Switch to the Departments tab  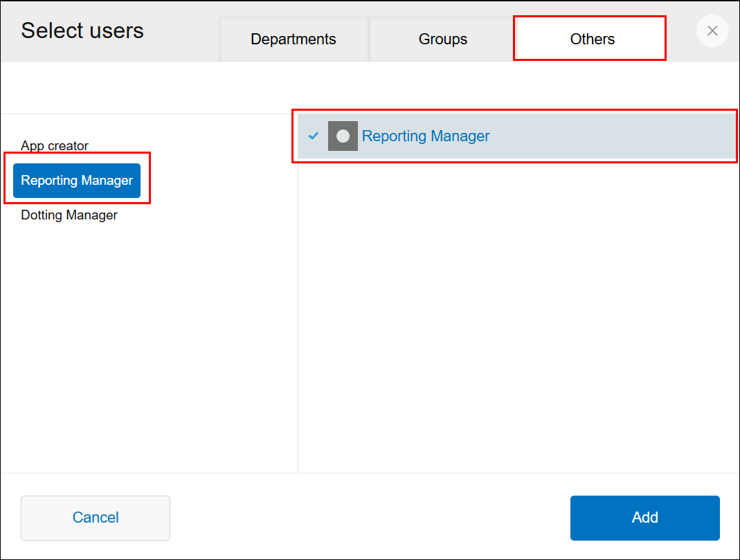(293, 39)
